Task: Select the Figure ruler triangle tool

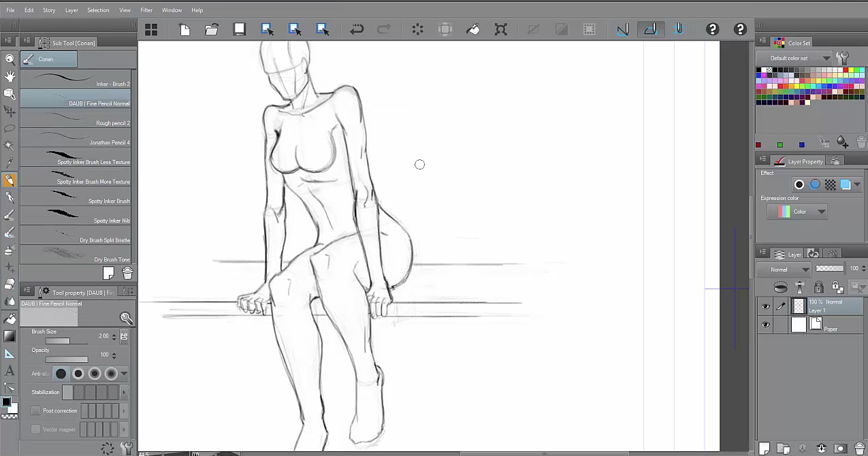Action: (10, 353)
